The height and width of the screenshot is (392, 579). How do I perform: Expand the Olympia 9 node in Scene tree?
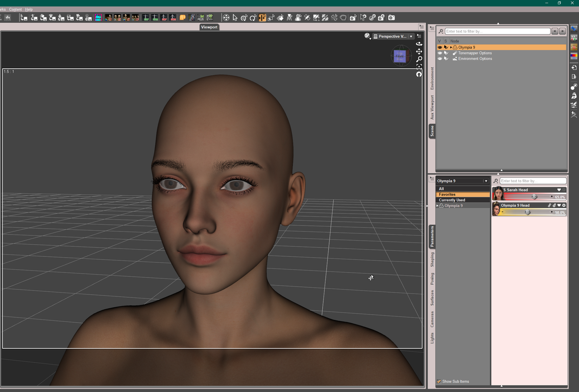pyautogui.click(x=451, y=48)
